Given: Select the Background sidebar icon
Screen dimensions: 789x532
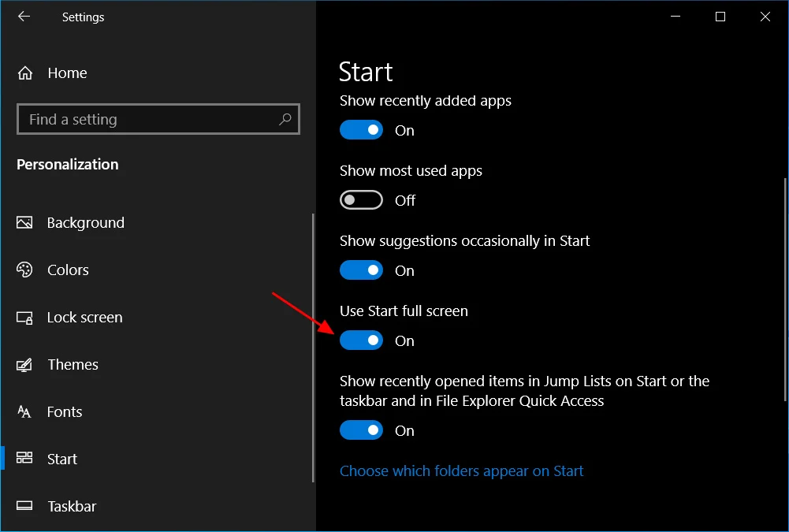Looking at the screenshot, I should point(24,222).
